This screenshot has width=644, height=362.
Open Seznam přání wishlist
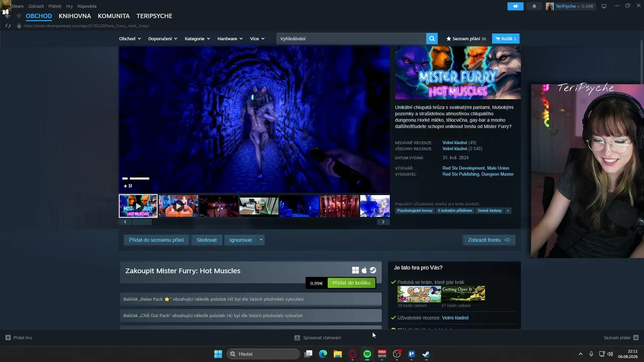466,39
